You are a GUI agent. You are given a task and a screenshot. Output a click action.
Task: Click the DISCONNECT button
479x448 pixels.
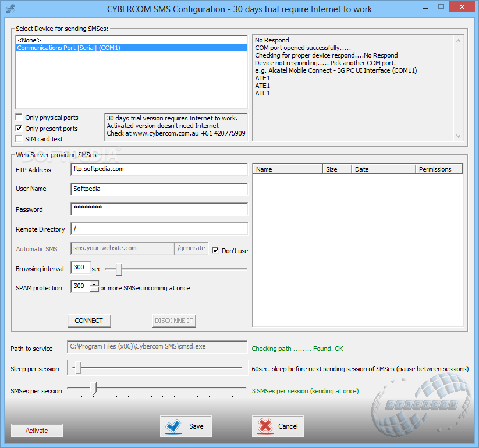point(174,321)
